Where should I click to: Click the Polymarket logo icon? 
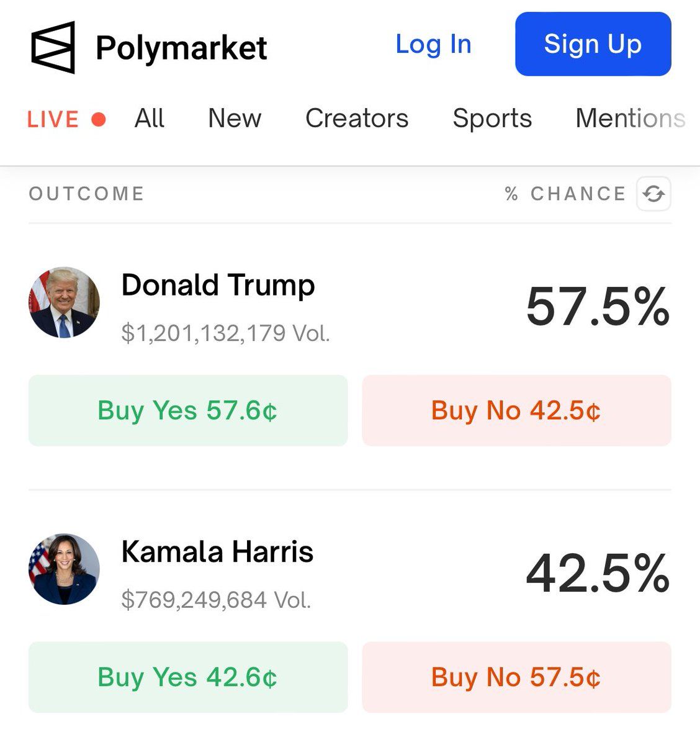pyautogui.click(x=53, y=47)
